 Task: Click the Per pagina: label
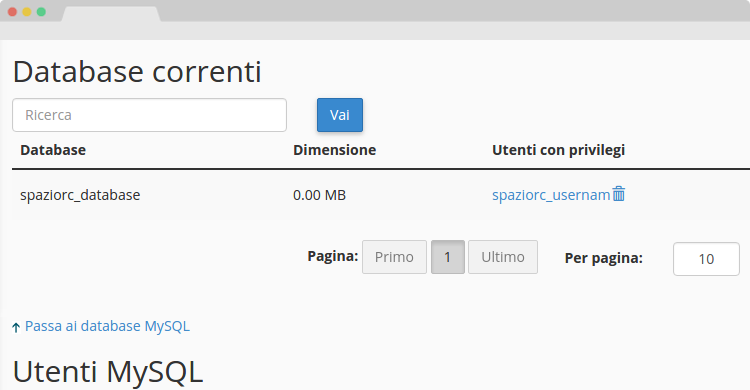tap(604, 258)
